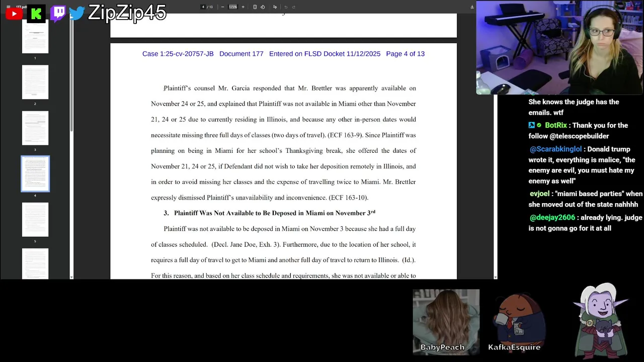Open the page 1 thumbnail

(x=35, y=36)
